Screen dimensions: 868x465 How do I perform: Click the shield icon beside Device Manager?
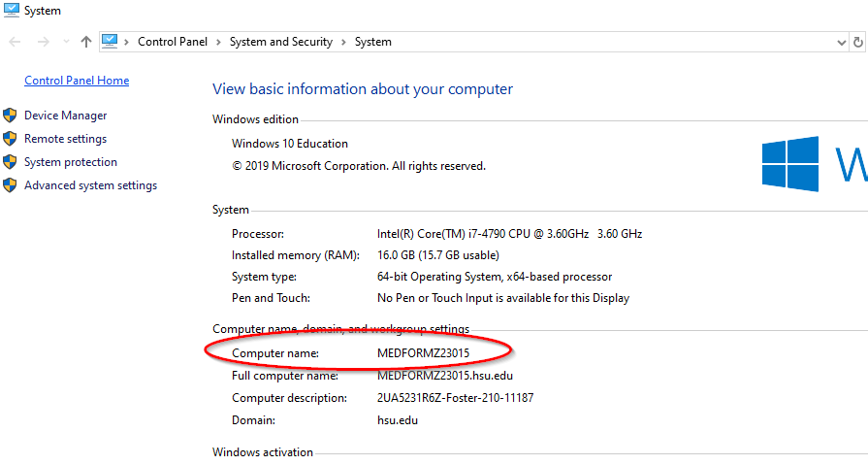coord(10,116)
